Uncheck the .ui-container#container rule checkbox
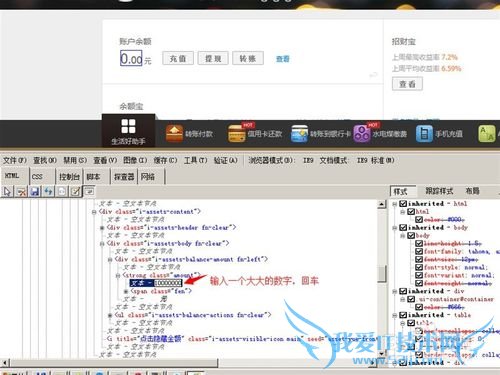The image size is (500, 375). (x=411, y=299)
